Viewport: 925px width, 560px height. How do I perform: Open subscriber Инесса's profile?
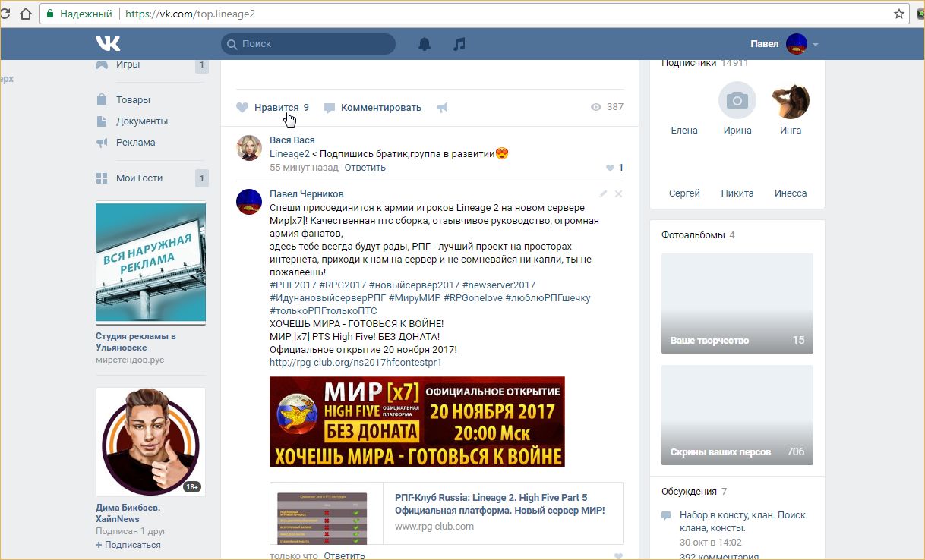(x=791, y=193)
